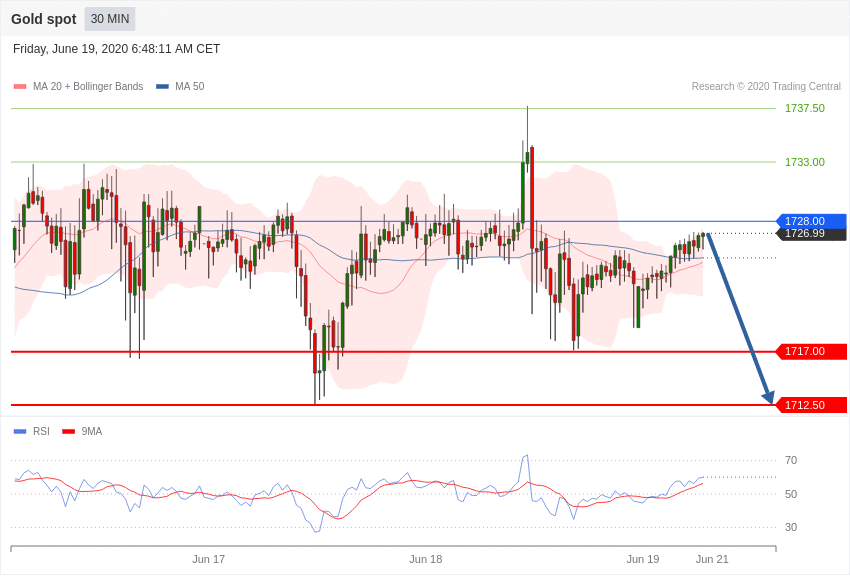The height and width of the screenshot is (576, 850).
Task: Click the RSI 50 axis value
Action: 791,494
